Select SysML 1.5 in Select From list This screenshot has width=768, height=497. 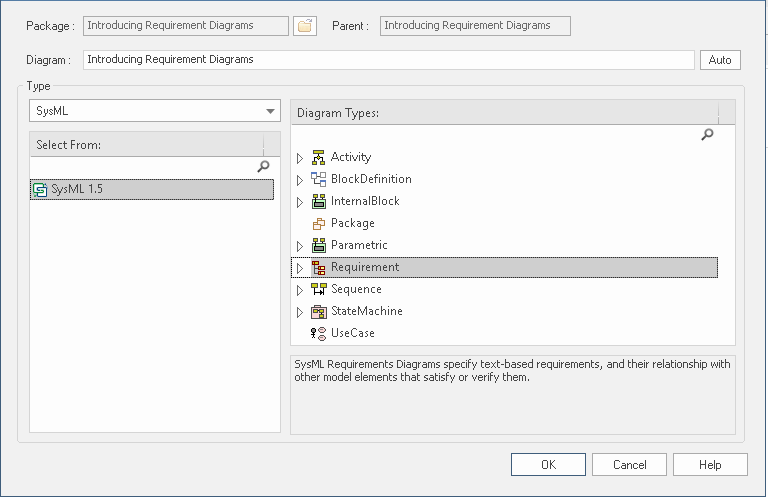pos(77,189)
